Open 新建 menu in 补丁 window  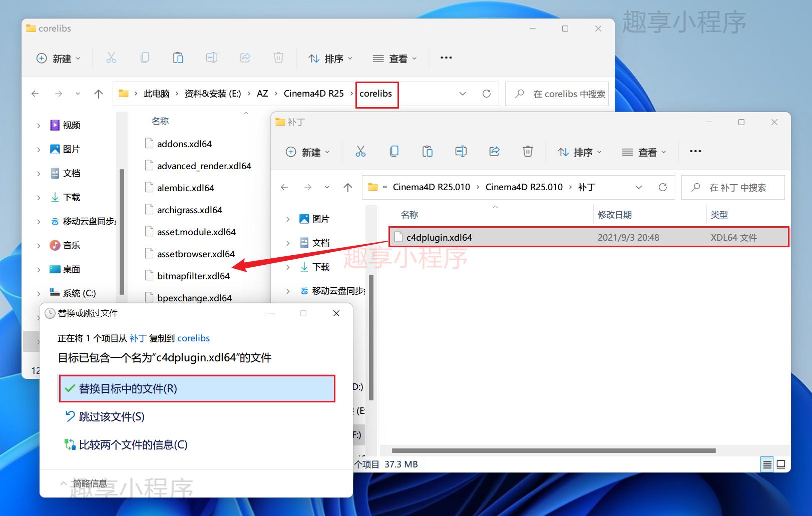(x=307, y=152)
